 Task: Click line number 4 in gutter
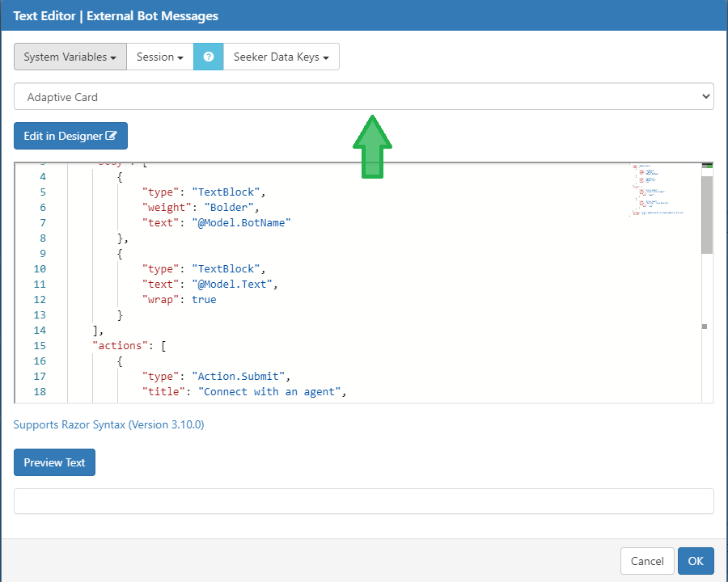click(43, 177)
